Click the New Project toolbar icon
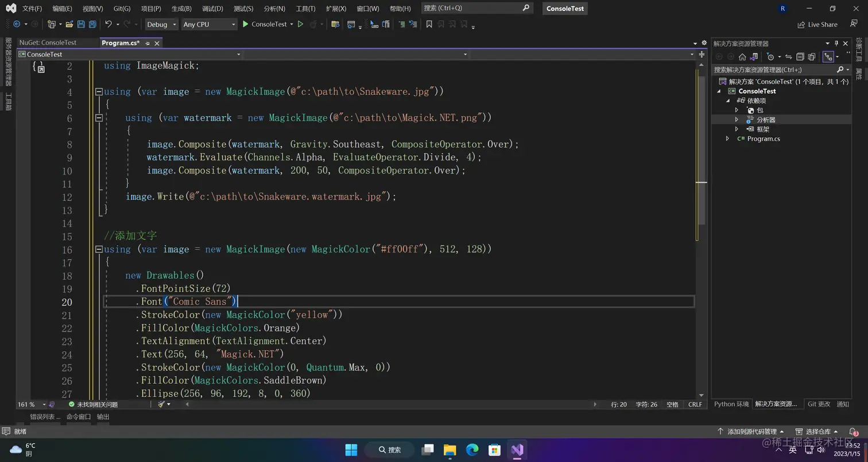The height and width of the screenshot is (462, 868). point(51,24)
